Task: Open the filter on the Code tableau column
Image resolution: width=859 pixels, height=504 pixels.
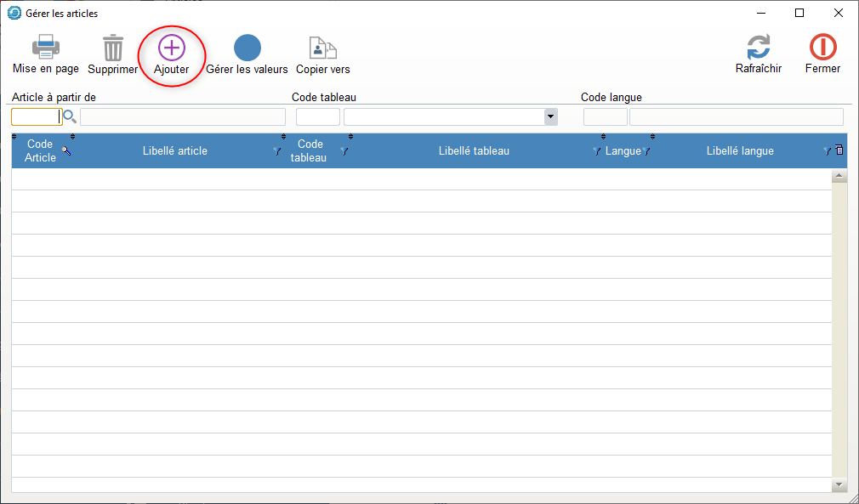Action: click(x=344, y=151)
